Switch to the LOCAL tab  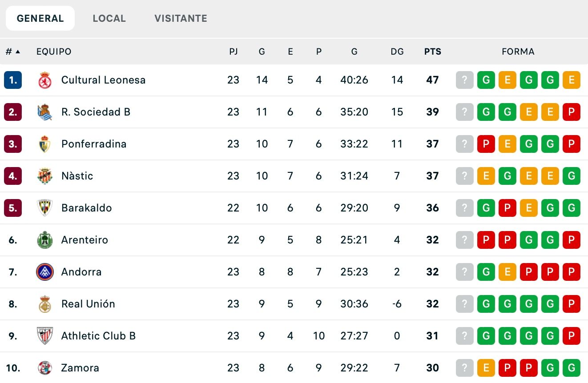click(109, 18)
